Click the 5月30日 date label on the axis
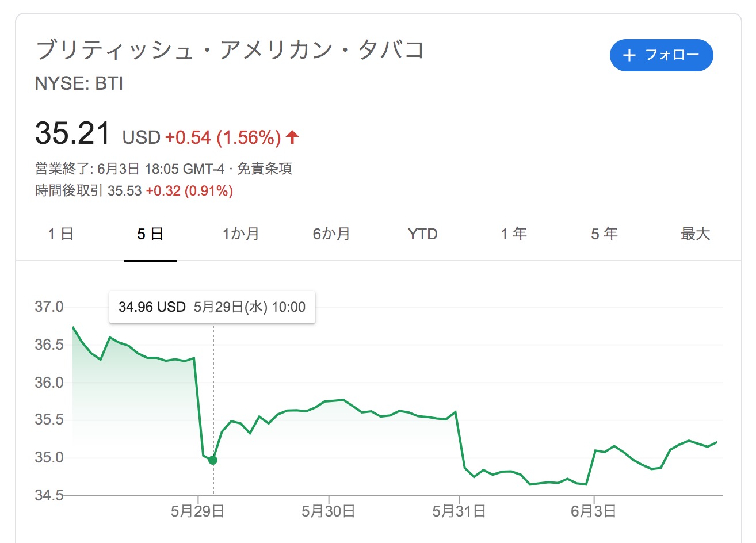 point(328,511)
